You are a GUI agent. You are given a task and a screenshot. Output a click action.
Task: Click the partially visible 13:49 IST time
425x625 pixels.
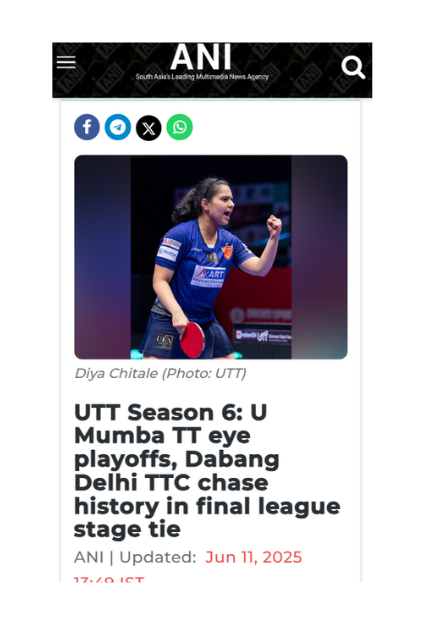tap(109, 579)
